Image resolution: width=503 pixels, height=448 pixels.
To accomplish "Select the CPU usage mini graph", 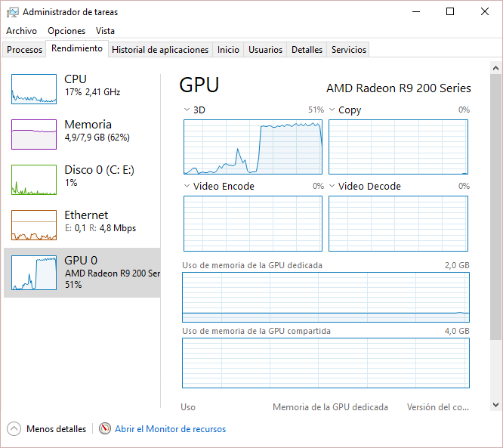I will tap(34, 89).
